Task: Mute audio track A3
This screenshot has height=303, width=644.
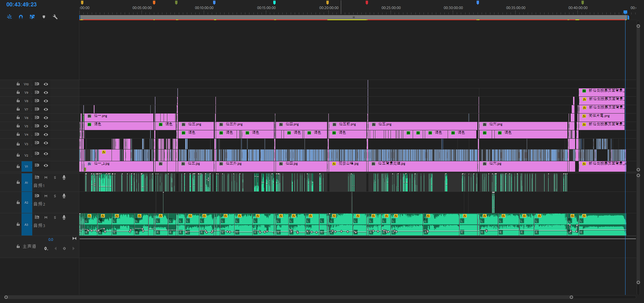Action: point(46,217)
